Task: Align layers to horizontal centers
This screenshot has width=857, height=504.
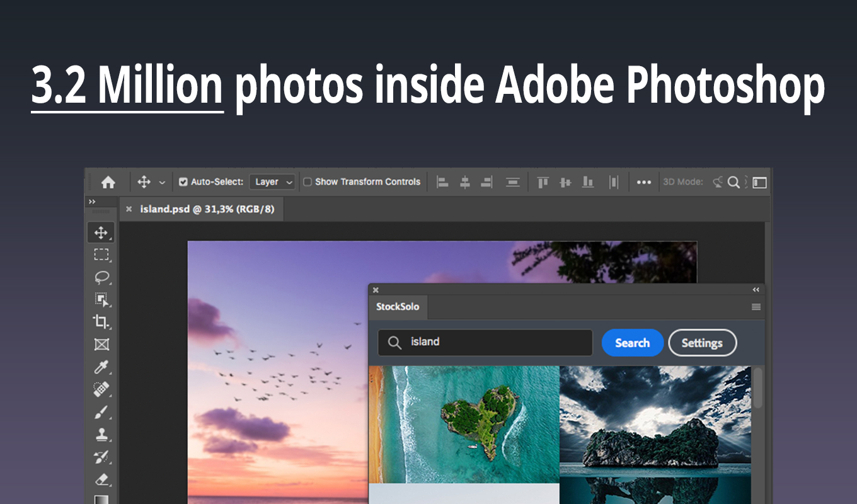Action: pyautogui.click(x=465, y=182)
